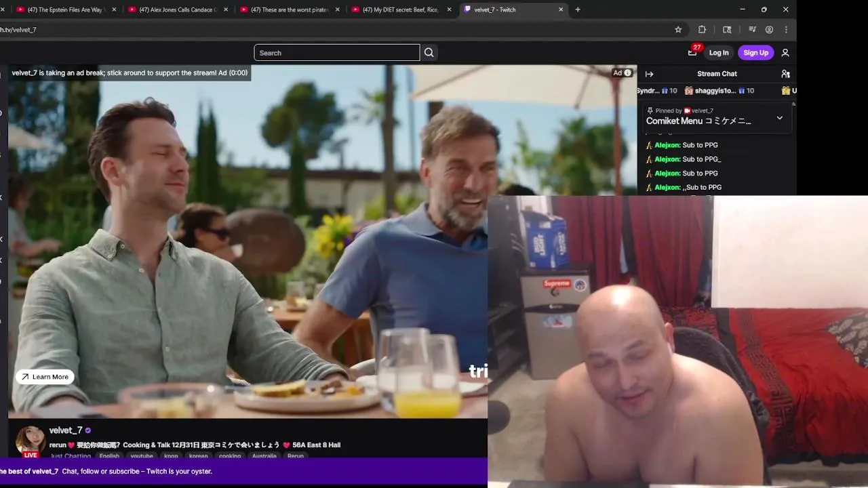Select the velvet_7 - Twitch tab
Viewport: 868px width, 488px height.
(x=513, y=9)
